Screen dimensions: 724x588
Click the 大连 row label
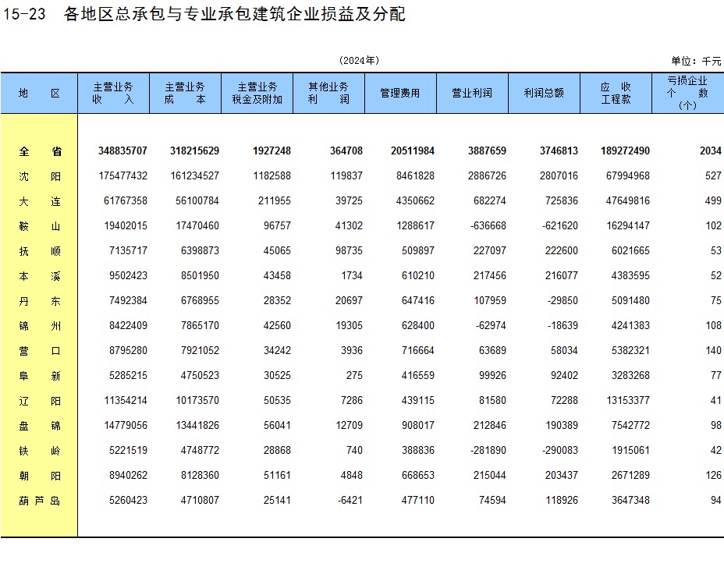pos(39,201)
